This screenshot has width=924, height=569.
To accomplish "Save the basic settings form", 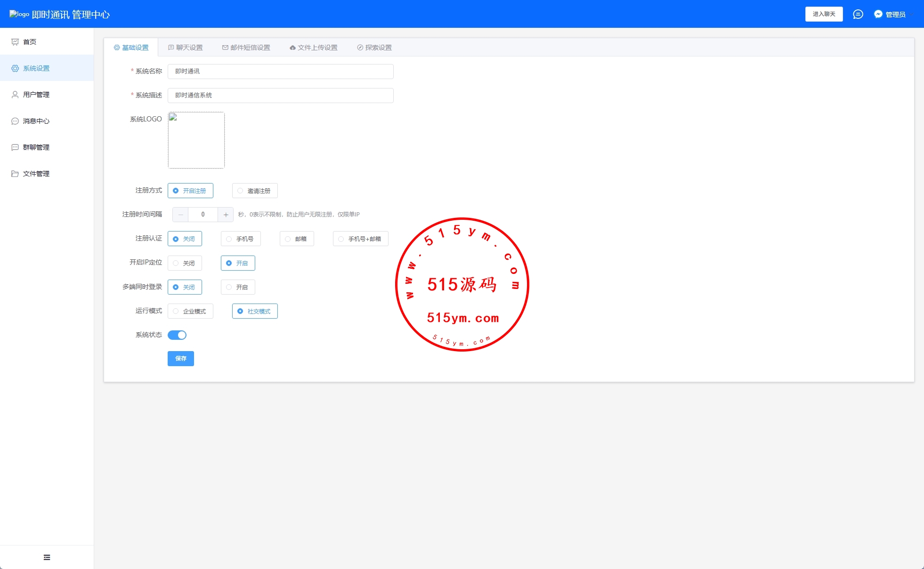I will [x=181, y=359].
